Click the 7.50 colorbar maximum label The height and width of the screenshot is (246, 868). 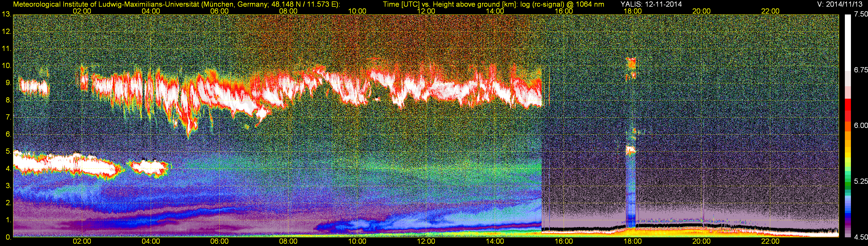click(x=860, y=14)
